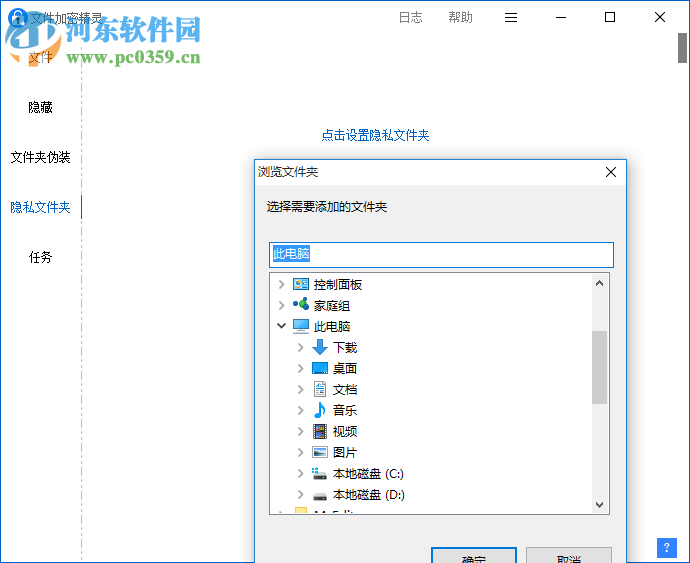The width and height of the screenshot is (690, 563).
Task: Click the Local Disk D drive icon
Action: (x=320, y=496)
